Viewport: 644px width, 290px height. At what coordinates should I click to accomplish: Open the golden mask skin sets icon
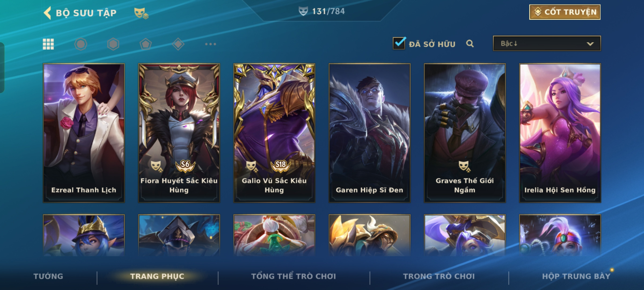(x=141, y=13)
